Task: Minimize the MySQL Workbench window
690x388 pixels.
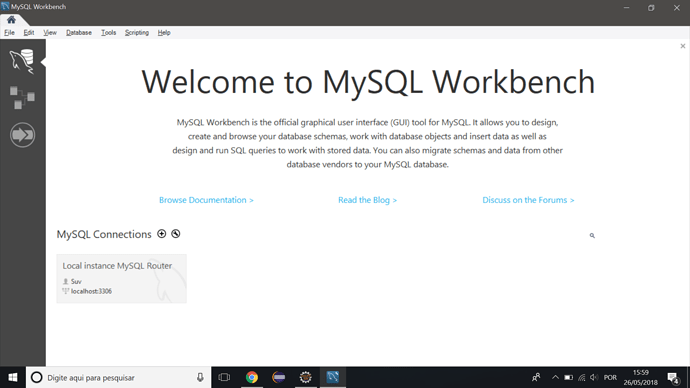Action: tap(626, 7)
